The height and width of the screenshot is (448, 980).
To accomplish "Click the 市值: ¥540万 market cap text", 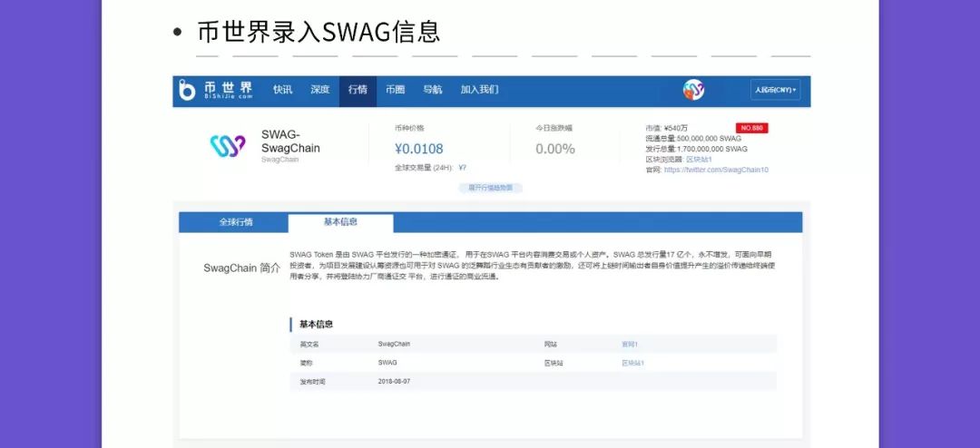I will 667,128.
